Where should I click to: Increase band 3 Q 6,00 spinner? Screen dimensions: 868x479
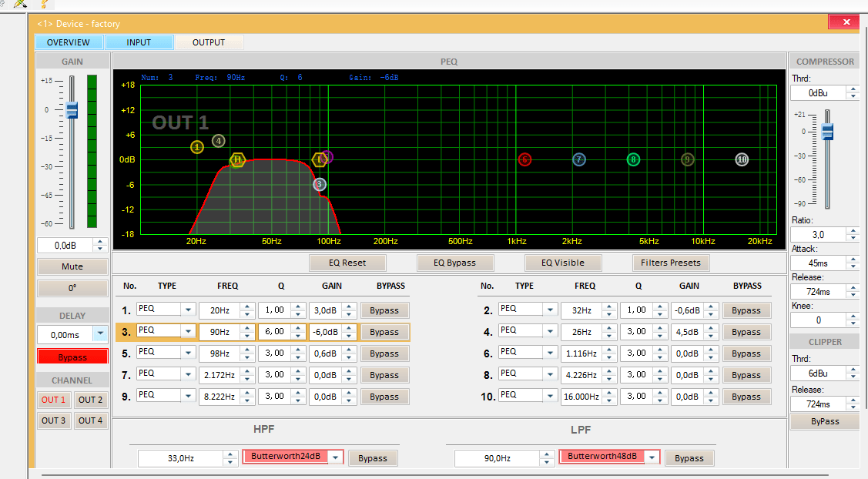pyautogui.click(x=298, y=328)
